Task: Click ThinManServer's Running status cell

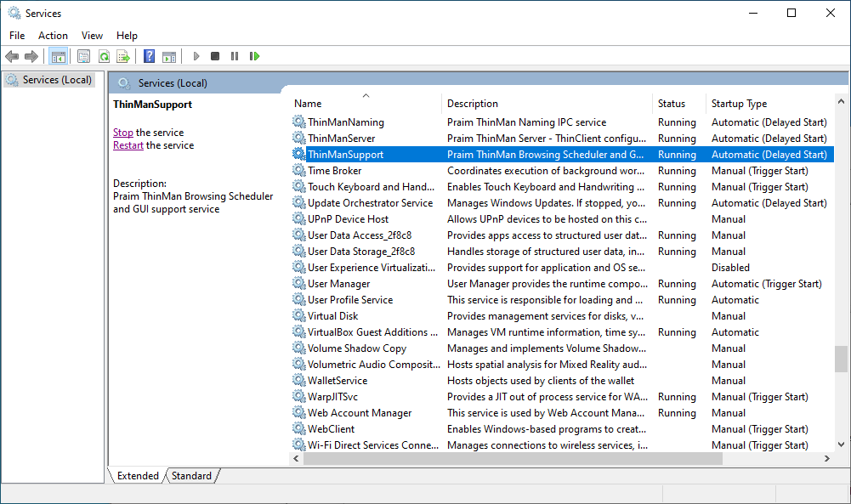Action: (677, 139)
